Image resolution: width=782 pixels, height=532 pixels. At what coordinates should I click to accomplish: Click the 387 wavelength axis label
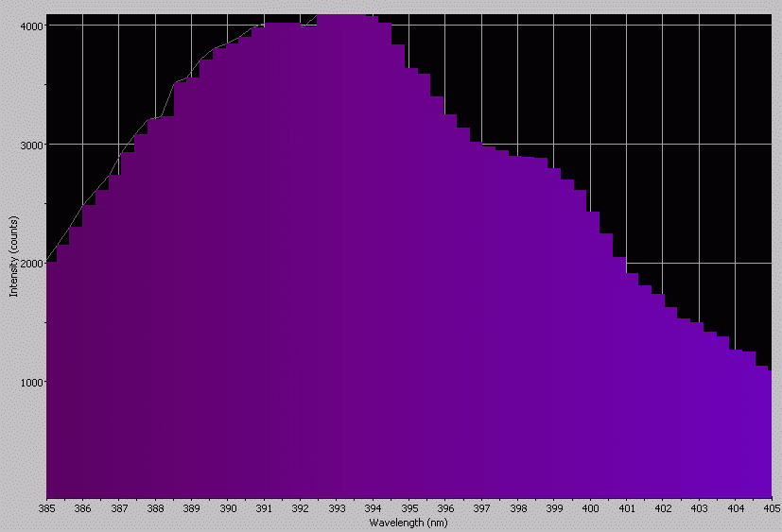[x=119, y=508]
